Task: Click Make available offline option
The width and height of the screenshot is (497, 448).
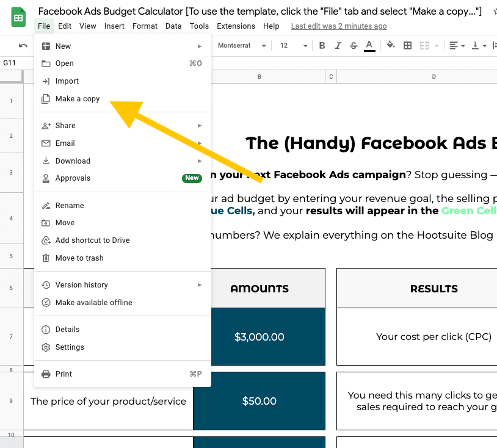Action: pyautogui.click(x=93, y=303)
